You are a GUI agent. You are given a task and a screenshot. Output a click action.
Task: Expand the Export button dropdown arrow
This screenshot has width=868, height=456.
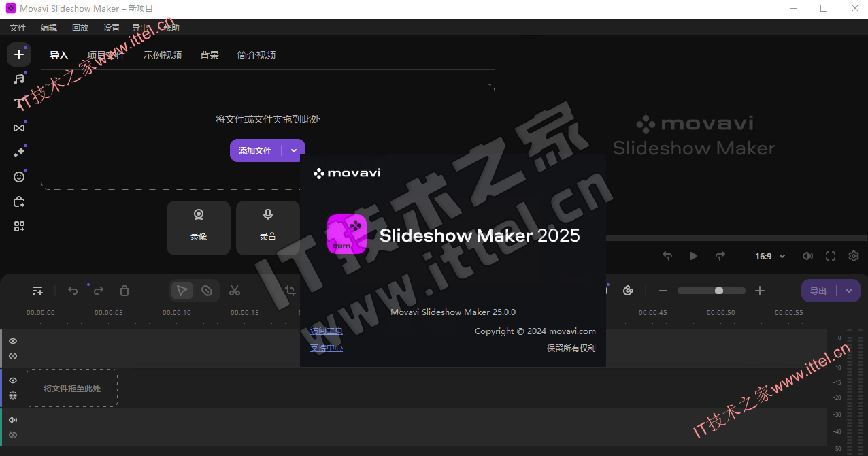point(849,291)
